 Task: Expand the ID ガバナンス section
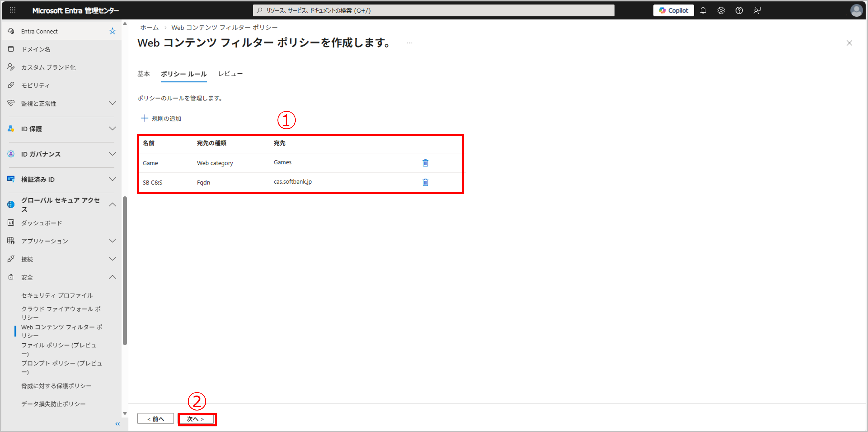pyautogui.click(x=112, y=154)
